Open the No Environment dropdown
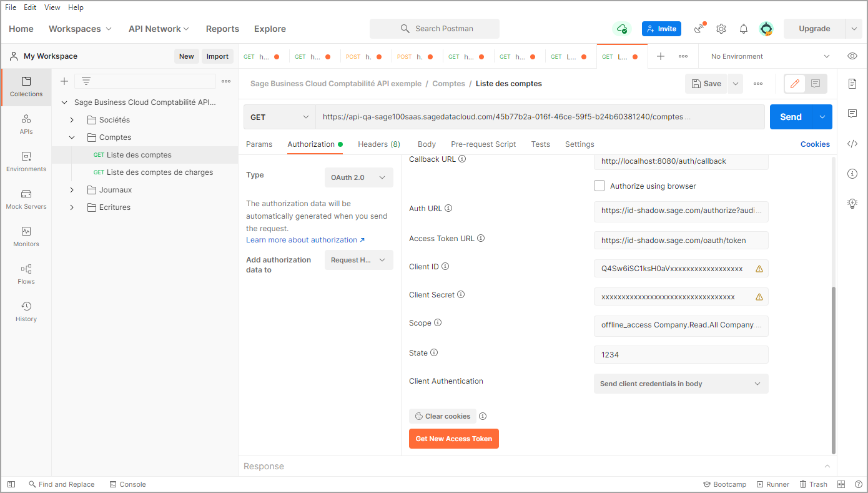 pyautogui.click(x=770, y=56)
